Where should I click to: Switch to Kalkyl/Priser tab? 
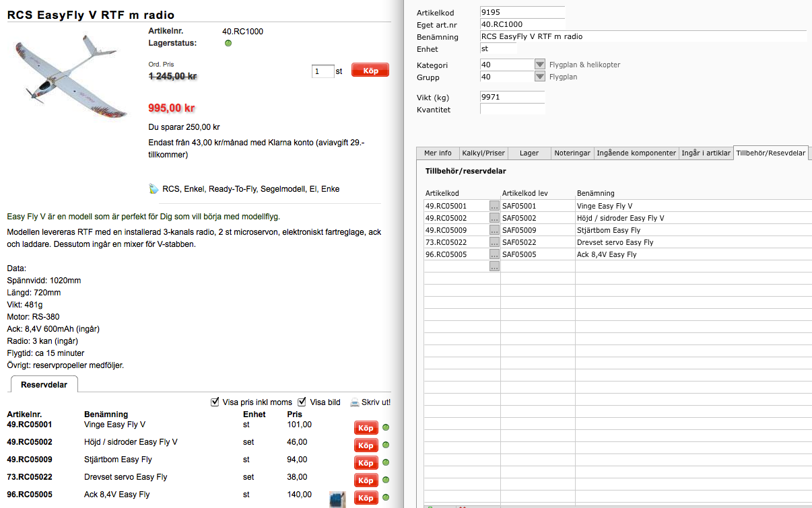pos(483,153)
